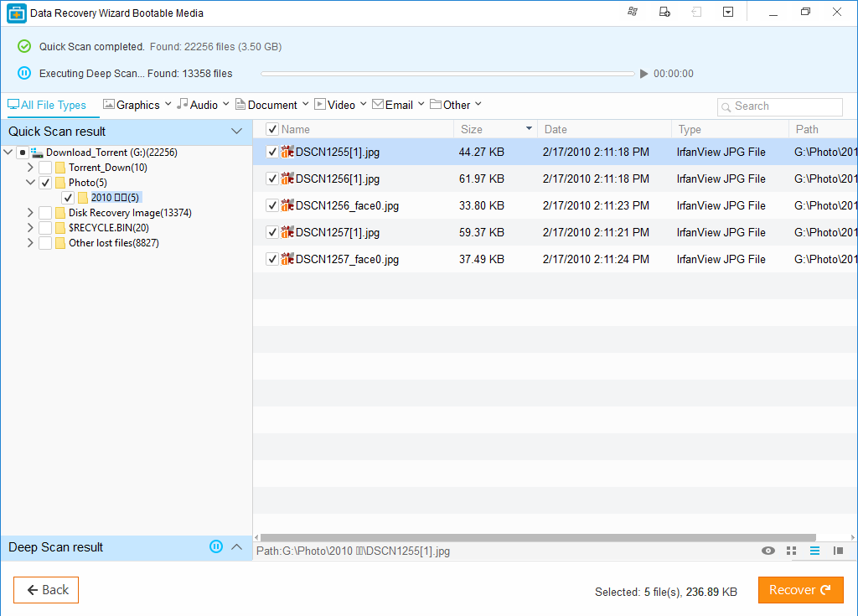Expand the Torrent_Down folder

[x=31, y=168]
